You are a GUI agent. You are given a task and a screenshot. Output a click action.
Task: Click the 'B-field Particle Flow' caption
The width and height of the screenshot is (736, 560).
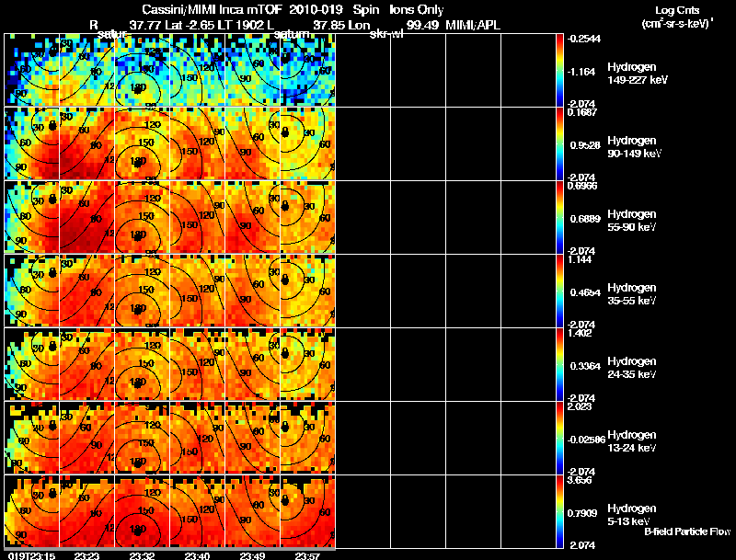pos(687,531)
